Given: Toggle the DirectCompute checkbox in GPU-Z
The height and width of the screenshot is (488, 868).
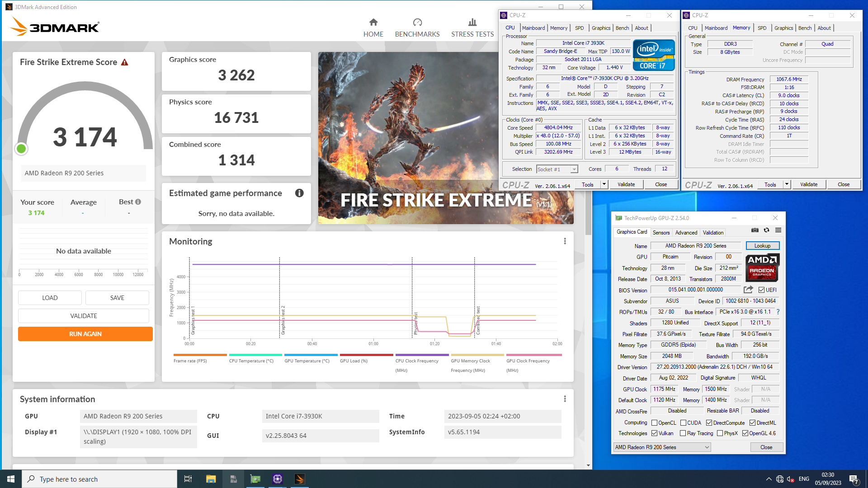Looking at the screenshot, I should (709, 423).
